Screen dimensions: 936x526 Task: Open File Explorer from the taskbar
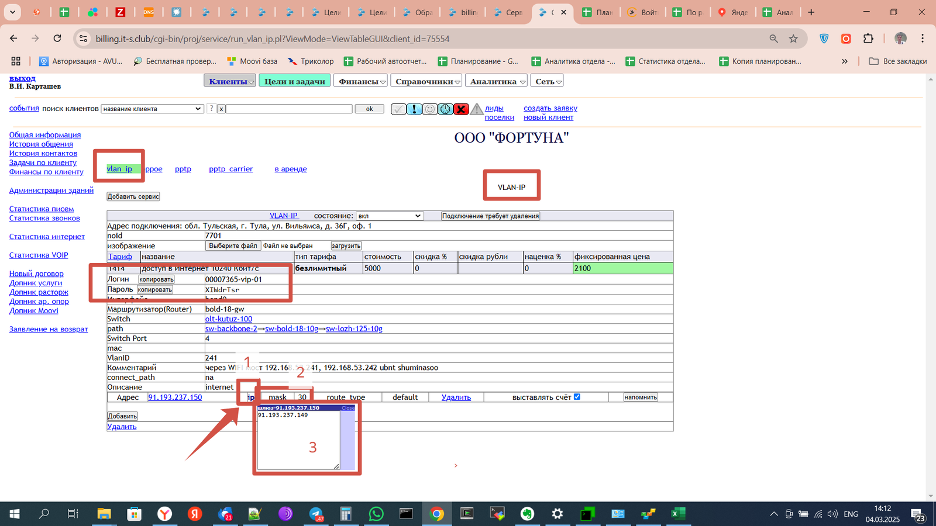click(104, 513)
